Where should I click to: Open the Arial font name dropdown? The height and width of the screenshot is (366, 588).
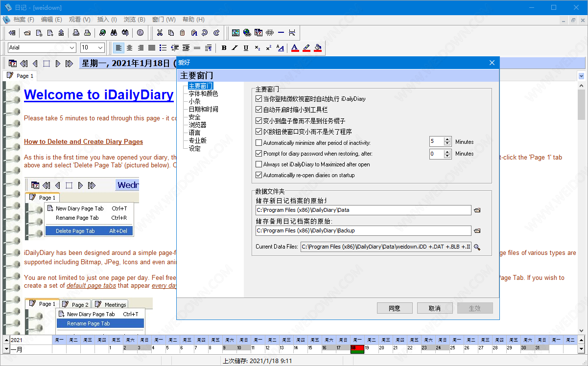[x=72, y=47]
